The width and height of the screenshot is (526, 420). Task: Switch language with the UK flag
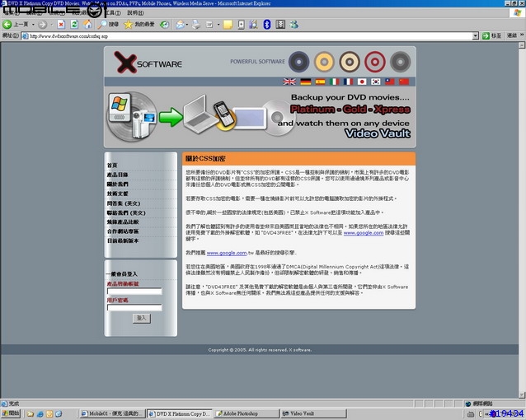[289, 82]
